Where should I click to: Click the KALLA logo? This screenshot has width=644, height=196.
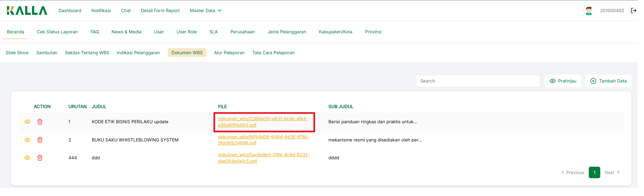(x=27, y=11)
